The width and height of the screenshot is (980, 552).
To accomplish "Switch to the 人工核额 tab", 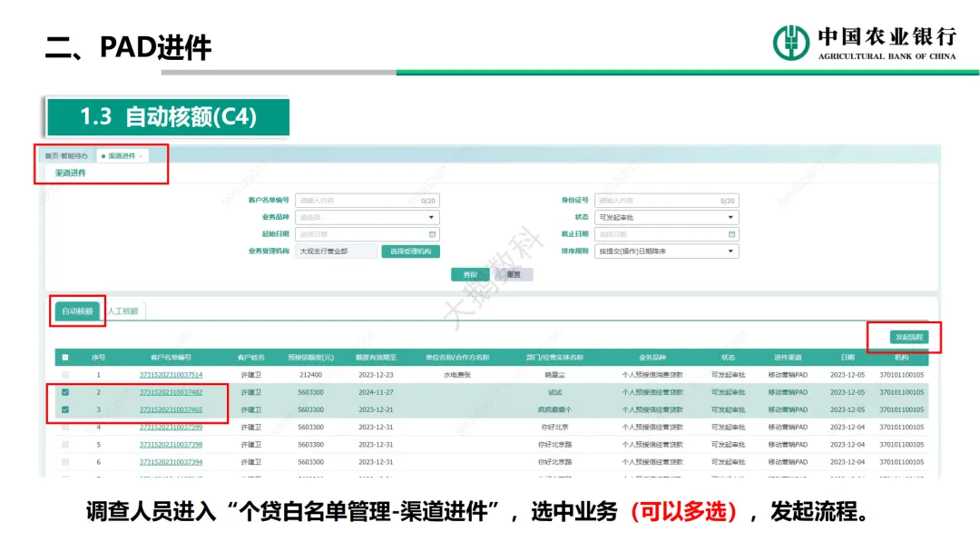I will [123, 311].
